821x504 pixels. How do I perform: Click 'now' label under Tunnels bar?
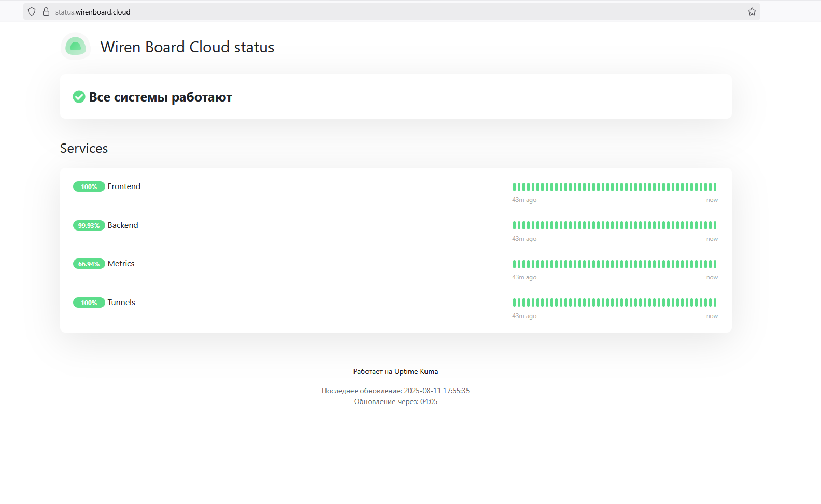(x=712, y=316)
